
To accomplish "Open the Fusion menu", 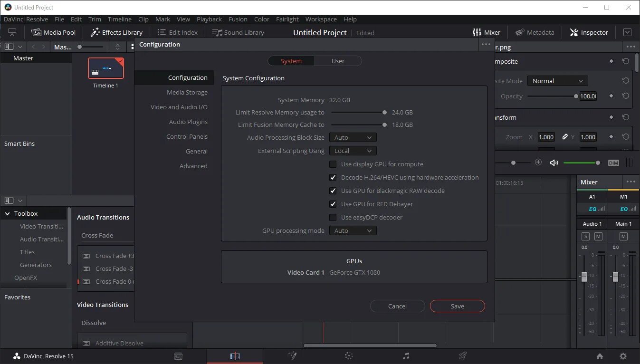I will tap(238, 19).
